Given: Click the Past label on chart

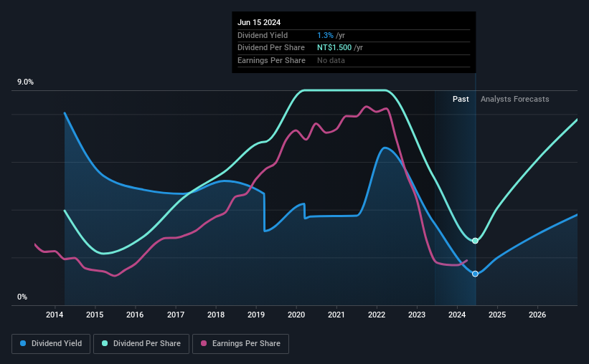Looking at the screenshot, I should click(461, 99).
